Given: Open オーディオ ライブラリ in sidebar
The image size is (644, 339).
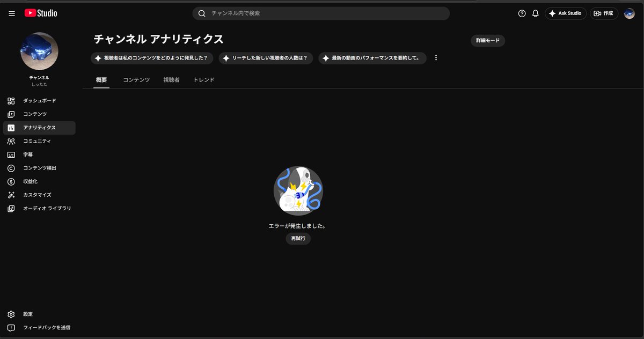Looking at the screenshot, I should click(39, 208).
